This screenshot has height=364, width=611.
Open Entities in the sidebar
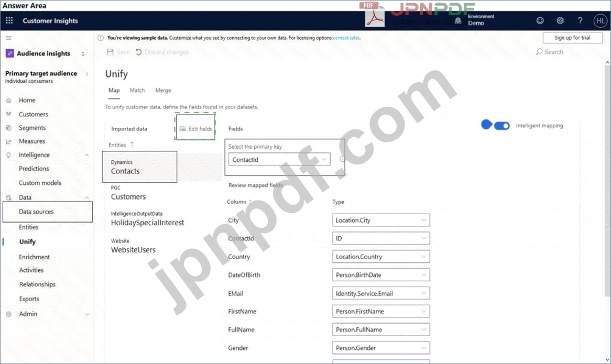[28, 227]
